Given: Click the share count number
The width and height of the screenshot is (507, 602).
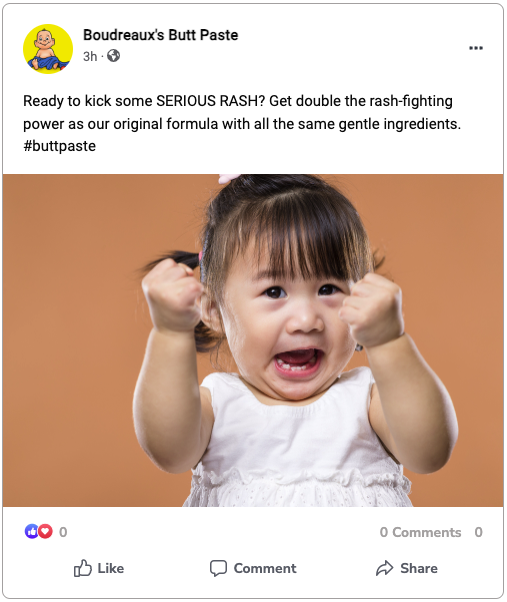Looking at the screenshot, I should [478, 532].
